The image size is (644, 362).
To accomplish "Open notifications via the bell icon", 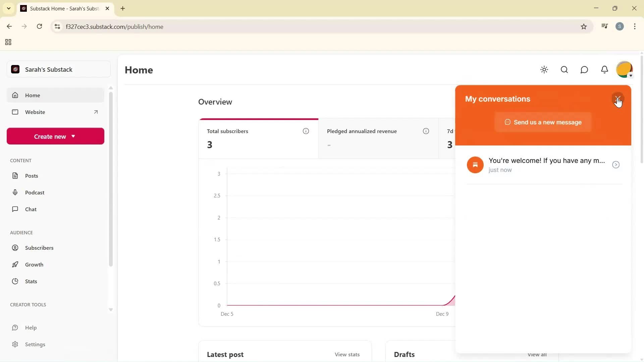I will tap(604, 70).
